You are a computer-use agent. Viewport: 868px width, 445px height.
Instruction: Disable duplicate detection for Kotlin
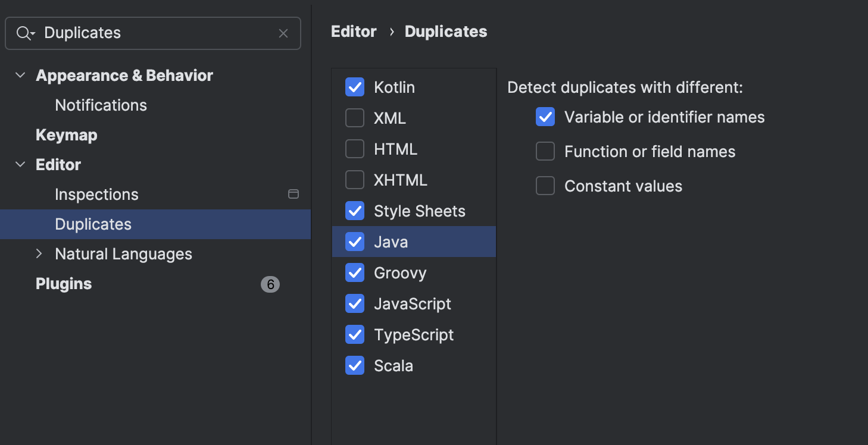click(x=354, y=87)
